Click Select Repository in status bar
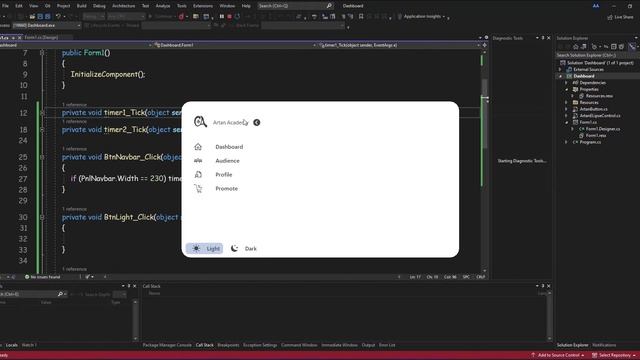This screenshot has width=640, height=360. pyautogui.click(x=614, y=355)
